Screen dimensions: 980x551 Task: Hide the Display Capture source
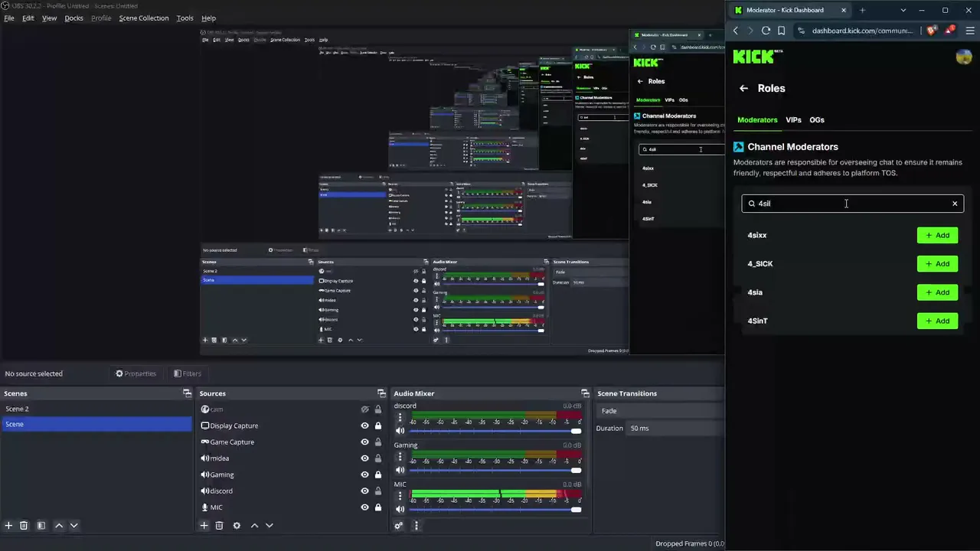[364, 425]
